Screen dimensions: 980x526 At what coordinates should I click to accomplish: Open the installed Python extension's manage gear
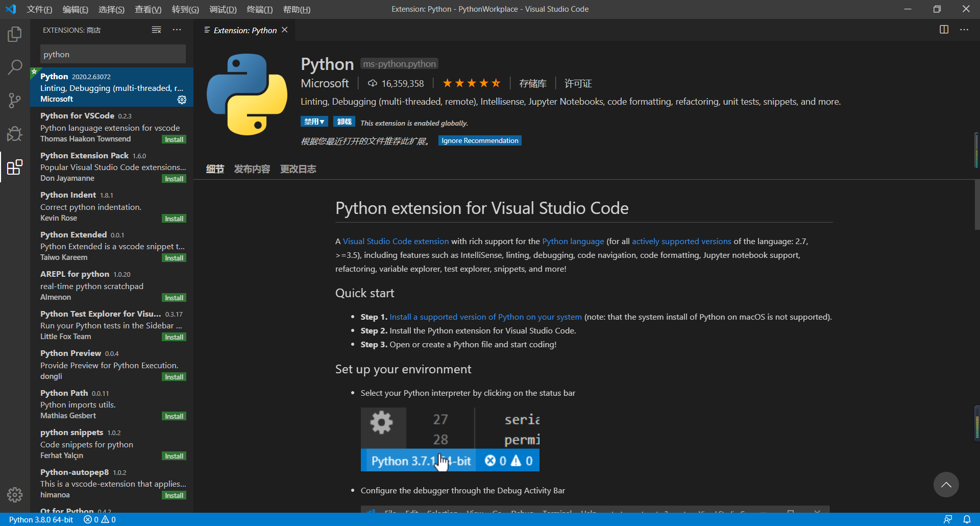coord(182,100)
